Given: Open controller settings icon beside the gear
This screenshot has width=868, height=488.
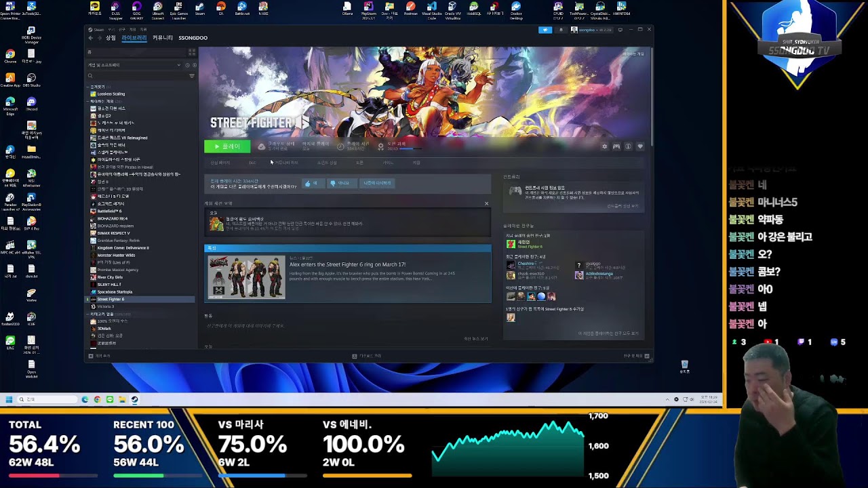Looking at the screenshot, I should (616, 146).
